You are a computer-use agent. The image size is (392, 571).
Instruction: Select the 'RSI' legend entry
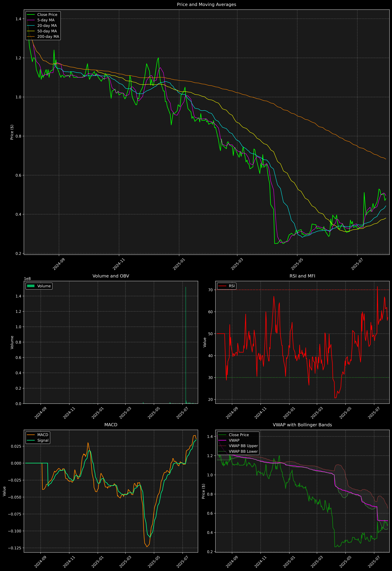[232, 286]
